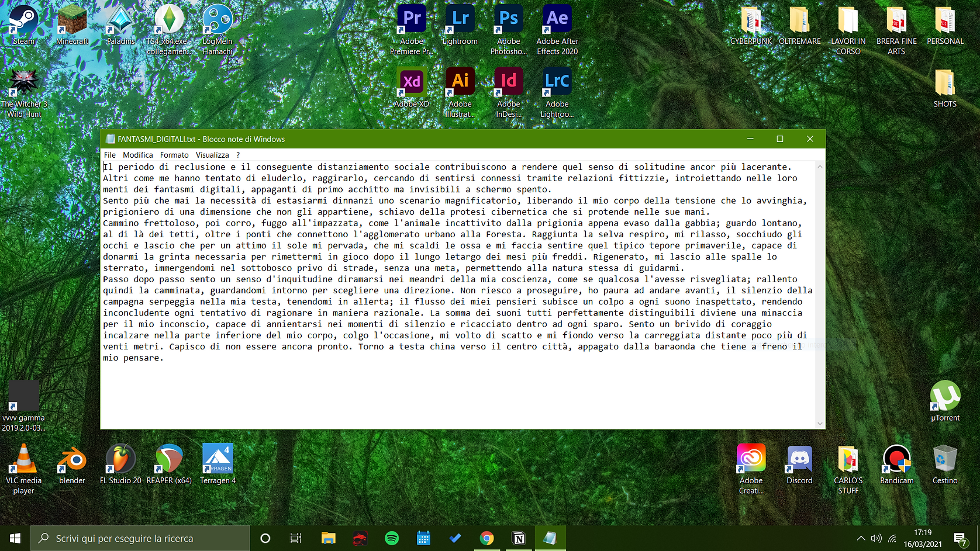Select the CARLO'S STUFF folder
Viewport: 980px width, 551px height.
tap(848, 469)
